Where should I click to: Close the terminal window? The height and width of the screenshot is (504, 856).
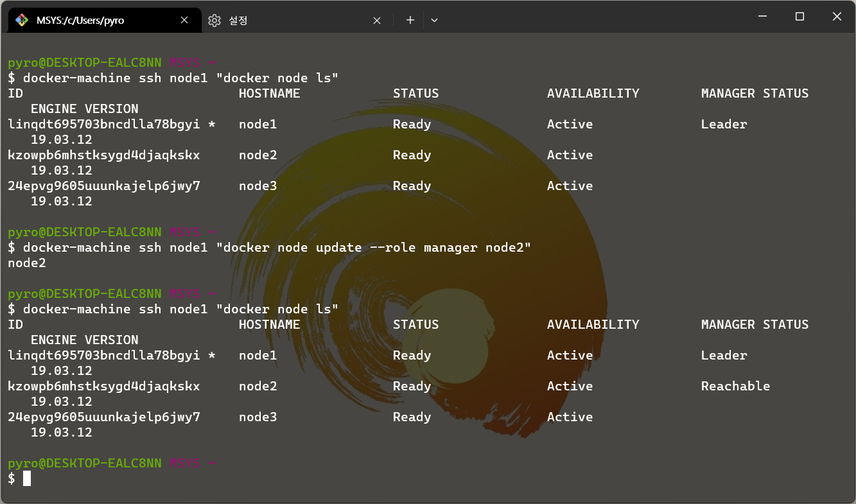click(x=837, y=17)
